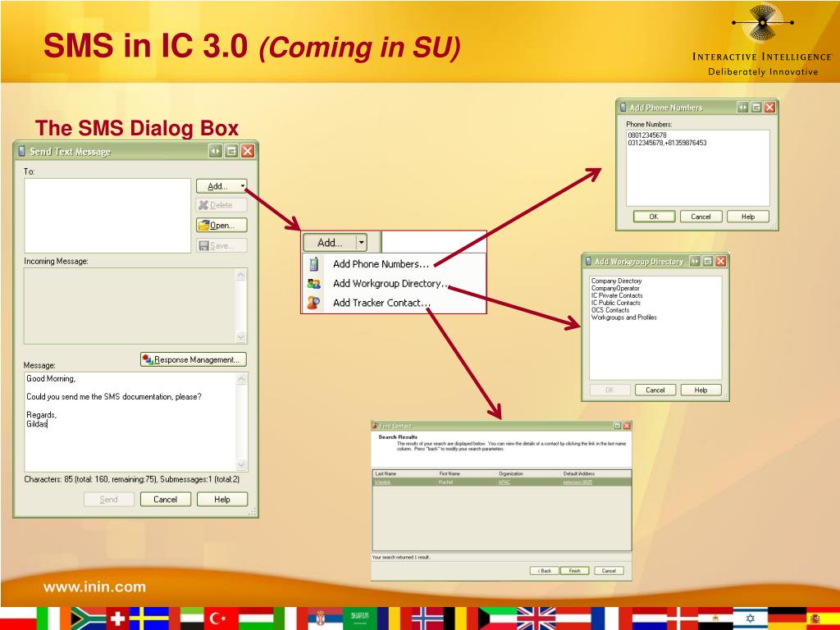Click Phone Numbers text box in Add Phone Numbers
This screenshot has width=840, height=630.
(x=698, y=167)
